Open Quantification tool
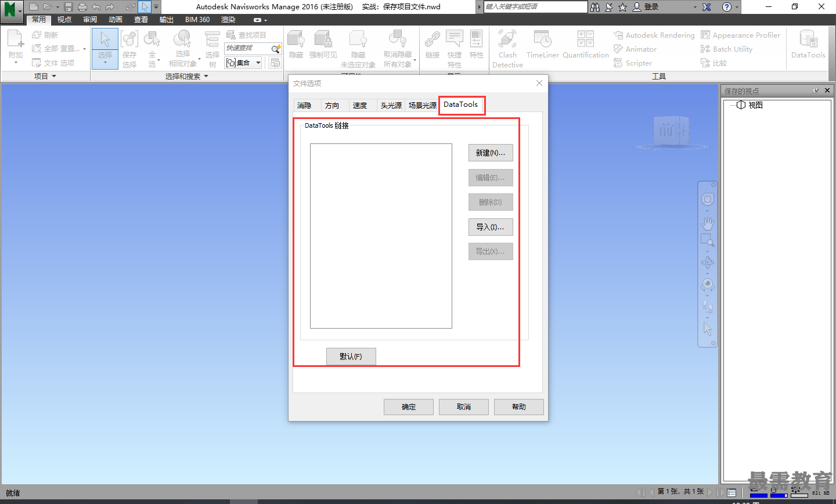The width and height of the screenshot is (836, 504). [x=586, y=45]
